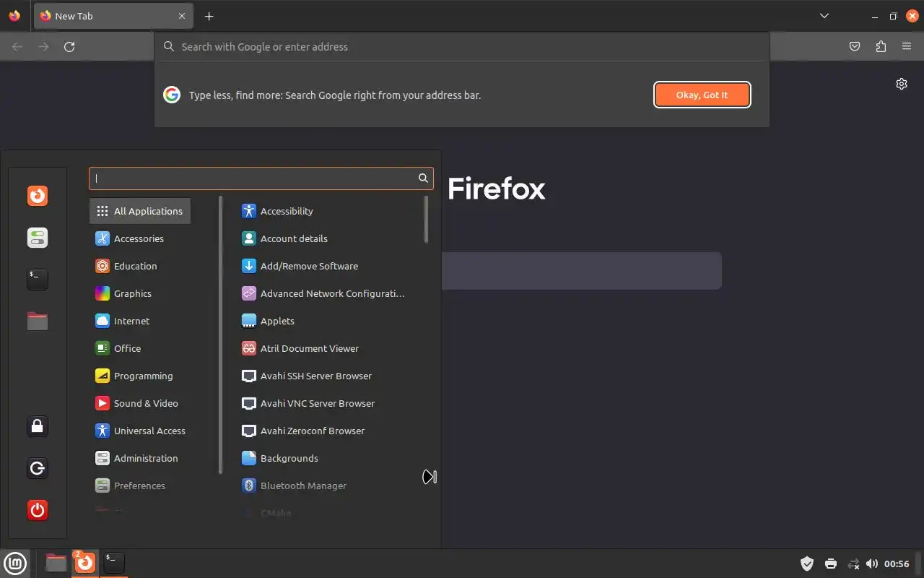Click the Log Out icon
Screen dimensions: 924x578
38,468
